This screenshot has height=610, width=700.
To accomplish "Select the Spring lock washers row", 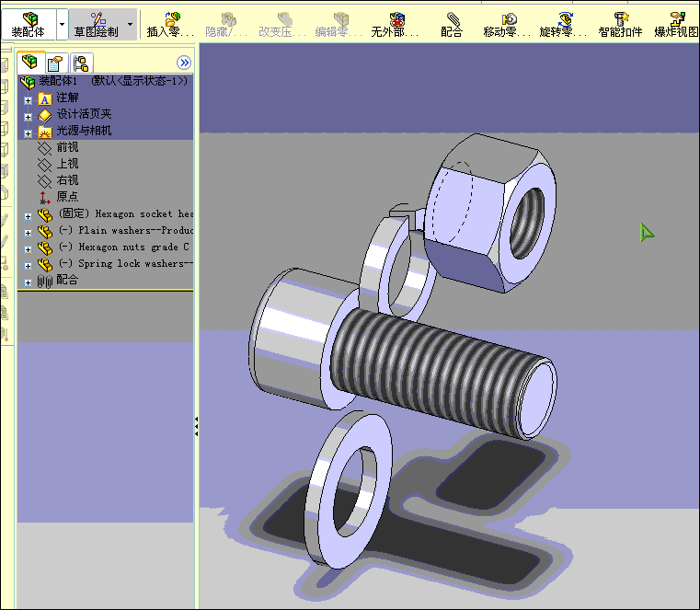I will [x=126, y=263].
